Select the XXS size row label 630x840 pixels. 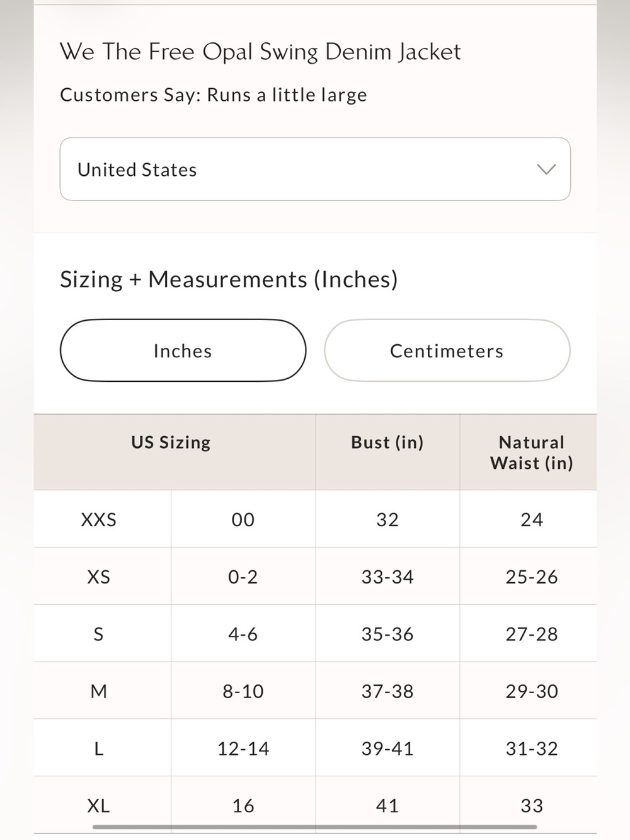tap(99, 519)
